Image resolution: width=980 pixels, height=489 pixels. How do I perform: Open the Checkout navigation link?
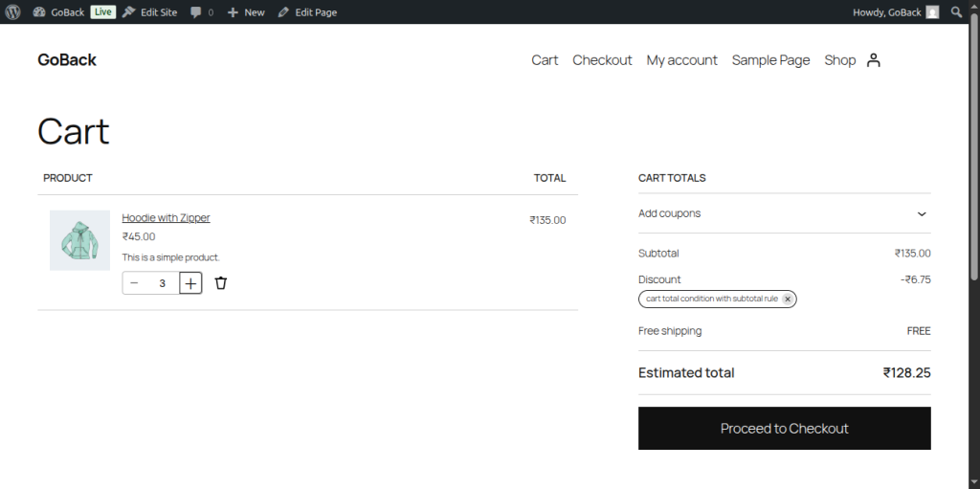point(602,60)
